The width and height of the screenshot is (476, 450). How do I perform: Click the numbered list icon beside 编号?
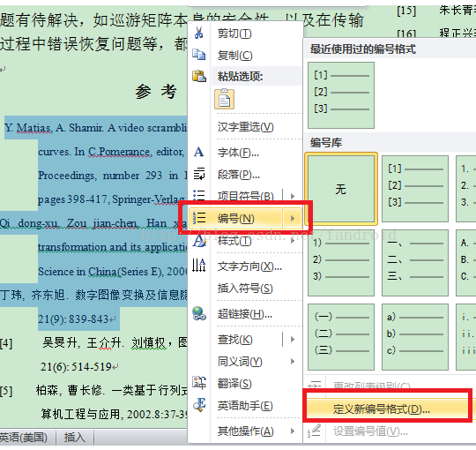coord(199,218)
